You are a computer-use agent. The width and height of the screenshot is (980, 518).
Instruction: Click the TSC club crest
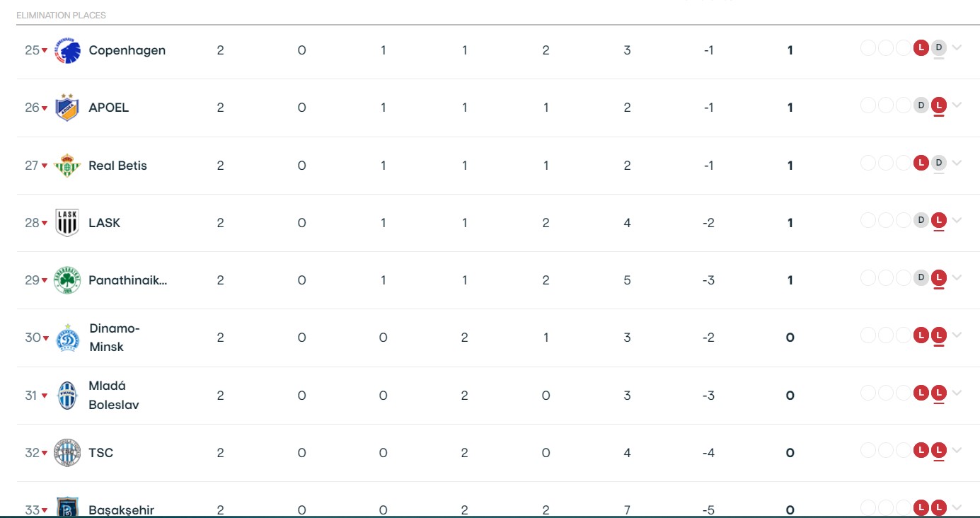(67, 453)
